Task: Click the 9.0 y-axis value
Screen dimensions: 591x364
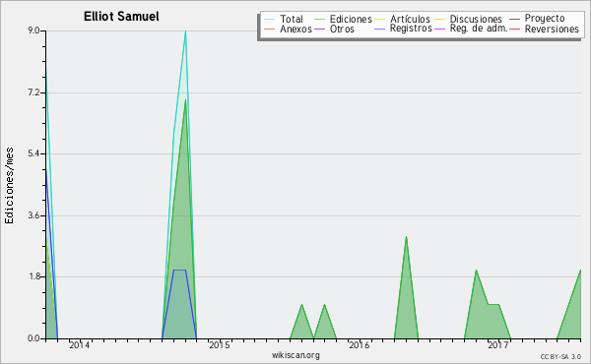Action: pos(33,30)
